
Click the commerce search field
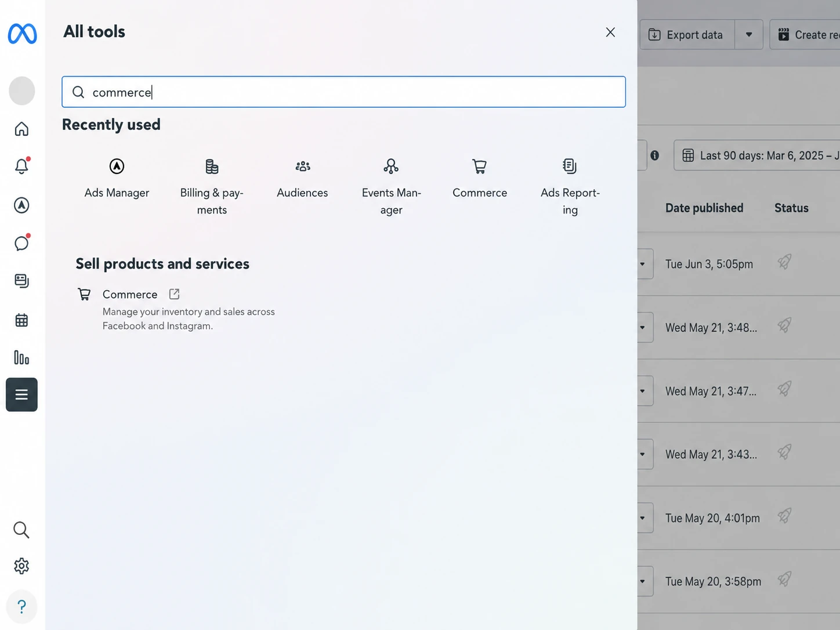(x=343, y=92)
